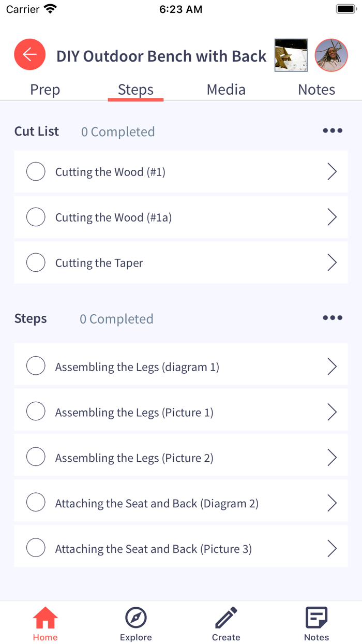The height and width of the screenshot is (644, 362).
Task: Expand Cutting the Wood (#1a) chevron
Action: point(332,217)
